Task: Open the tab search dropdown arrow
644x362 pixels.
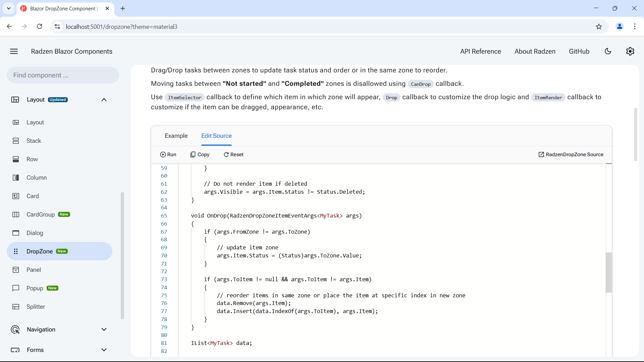Action: 9,8
